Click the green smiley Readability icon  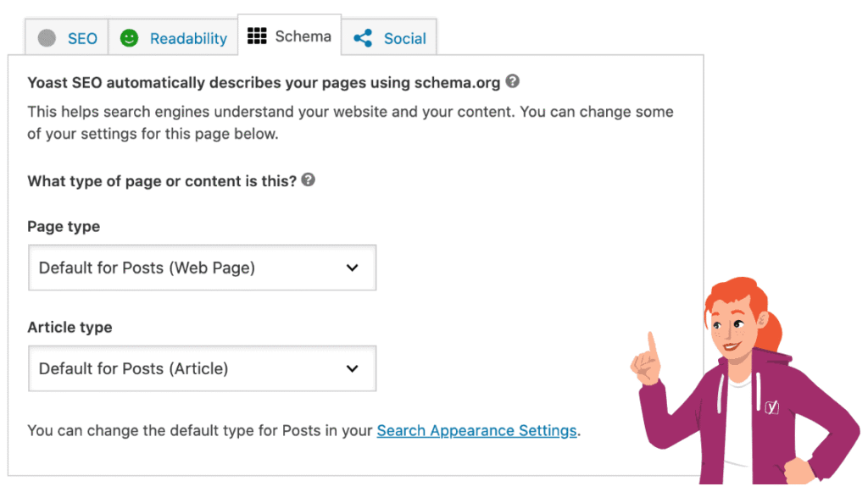click(x=129, y=38)
